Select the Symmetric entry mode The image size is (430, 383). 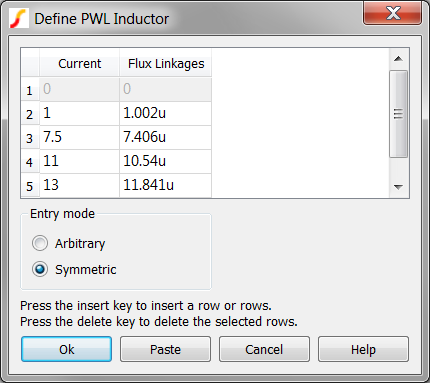coord(40,269)
